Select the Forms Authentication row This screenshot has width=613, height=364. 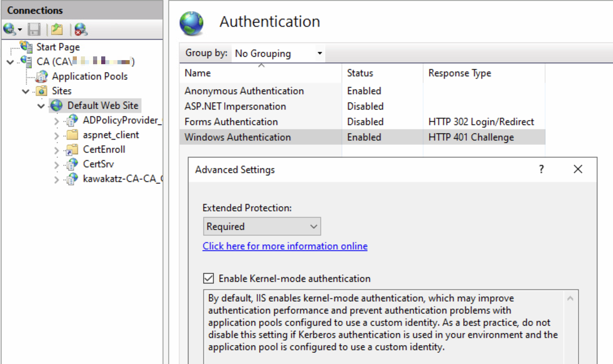coord(231,122)
